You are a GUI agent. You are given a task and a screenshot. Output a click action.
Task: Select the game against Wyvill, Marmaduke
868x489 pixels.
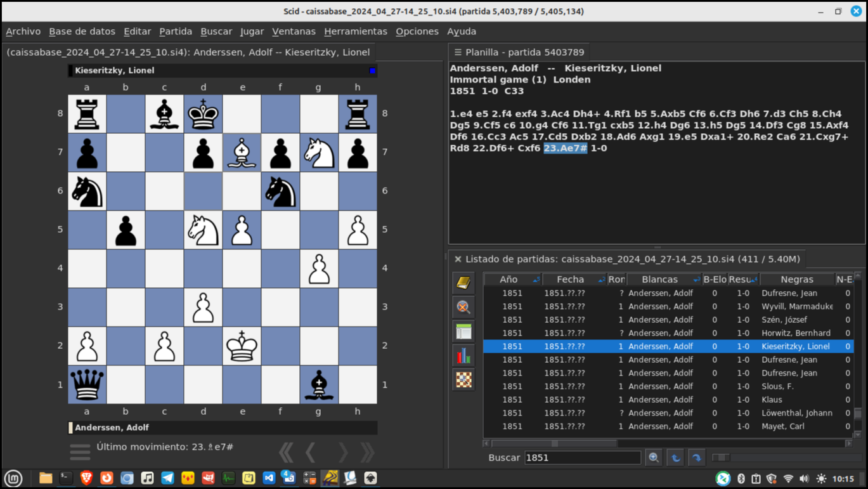668,306
